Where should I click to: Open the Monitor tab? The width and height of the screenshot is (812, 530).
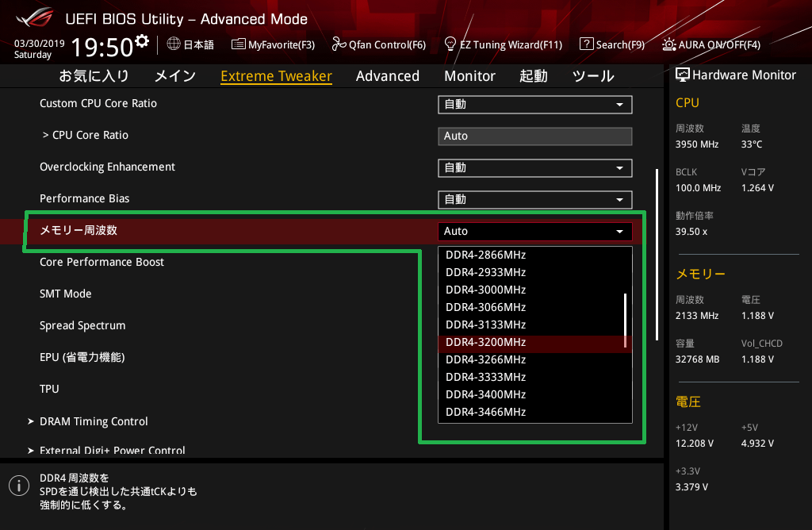tap(469, 75)
